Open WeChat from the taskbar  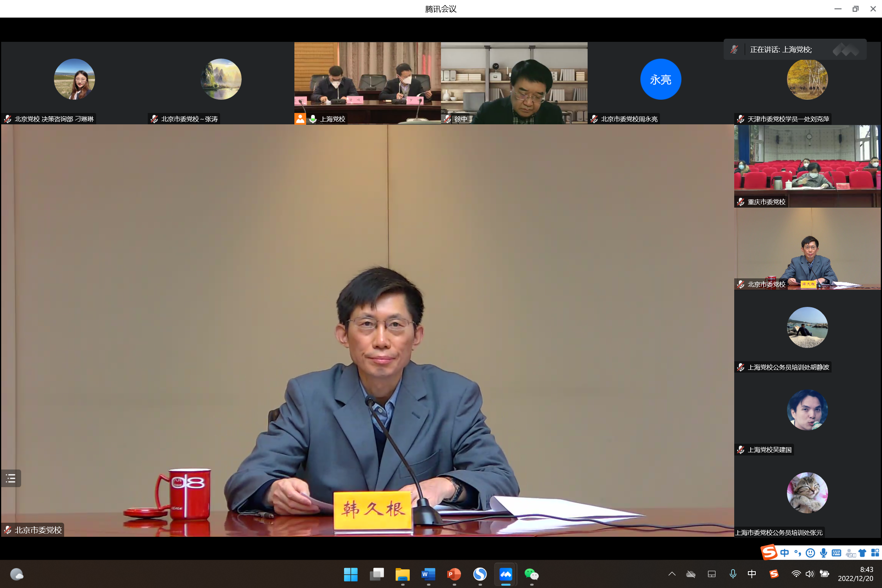(531, 574)
